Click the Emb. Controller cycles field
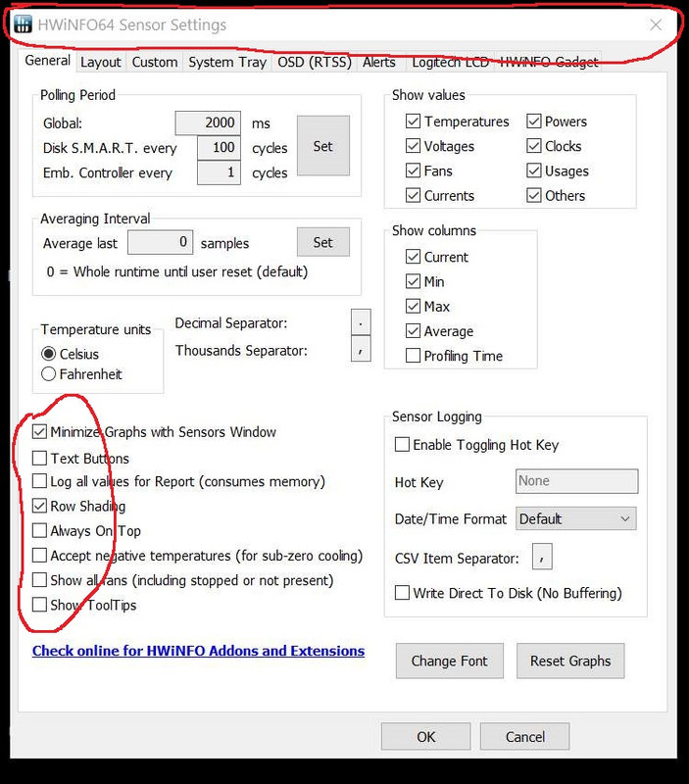 click(x=219, y=172)
